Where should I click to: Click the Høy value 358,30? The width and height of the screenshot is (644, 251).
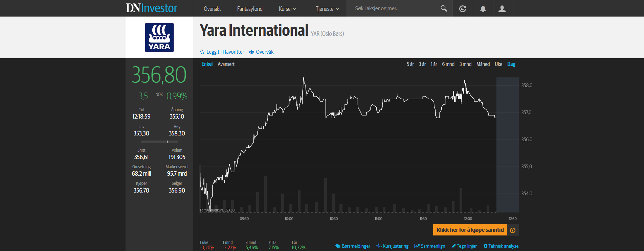177,133
